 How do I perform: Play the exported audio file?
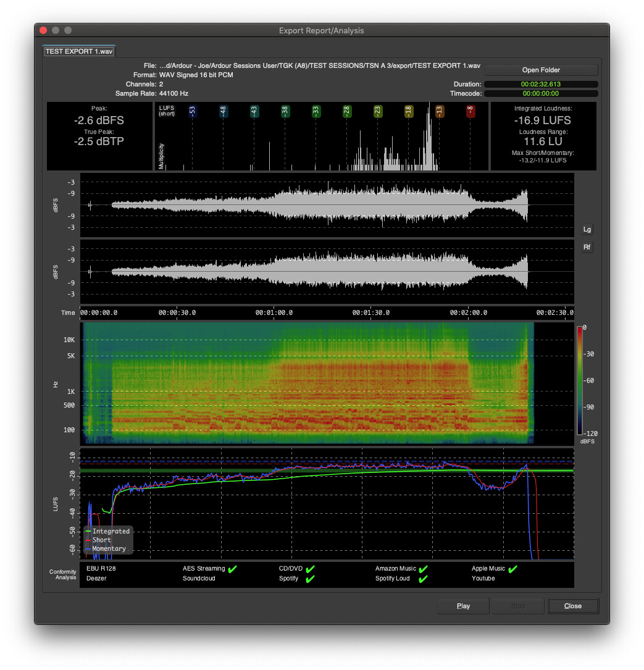[x=463, y=606]
